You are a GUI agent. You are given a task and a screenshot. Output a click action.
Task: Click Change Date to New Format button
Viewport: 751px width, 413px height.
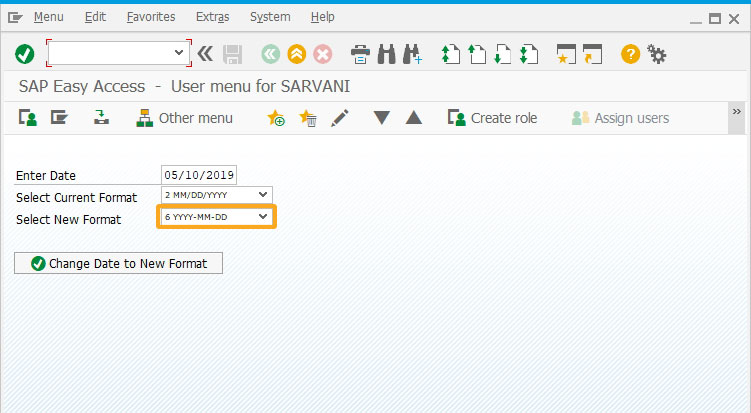(x=118, y=263)
